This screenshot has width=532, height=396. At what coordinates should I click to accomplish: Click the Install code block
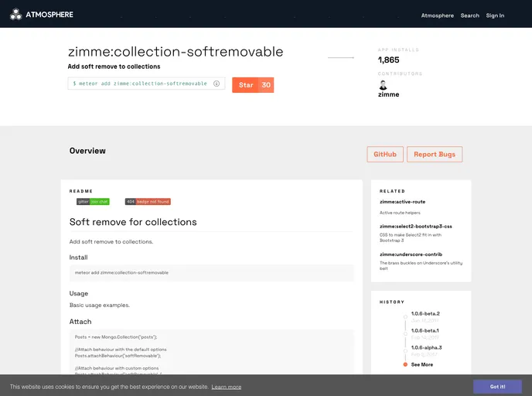tap(212, 273)
